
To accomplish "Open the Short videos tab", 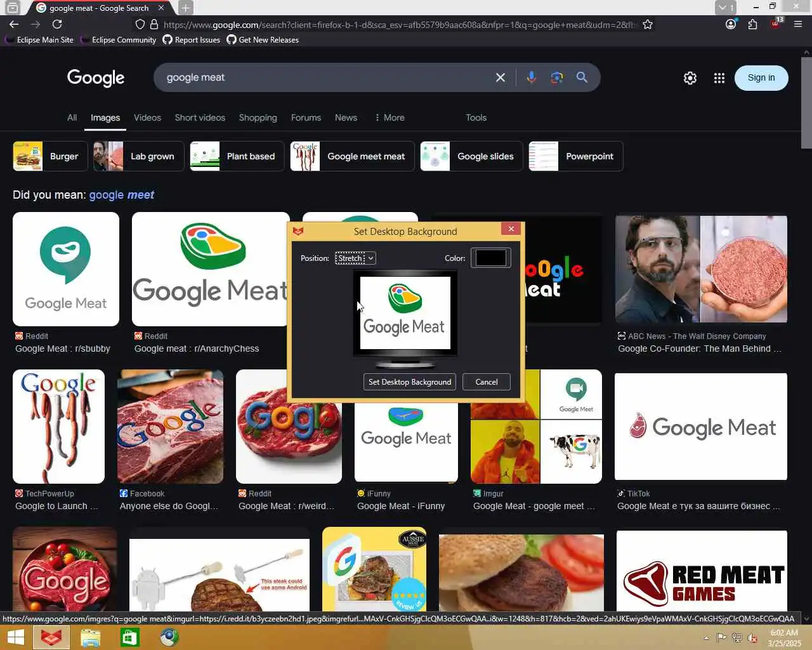I will pos(200,117).
